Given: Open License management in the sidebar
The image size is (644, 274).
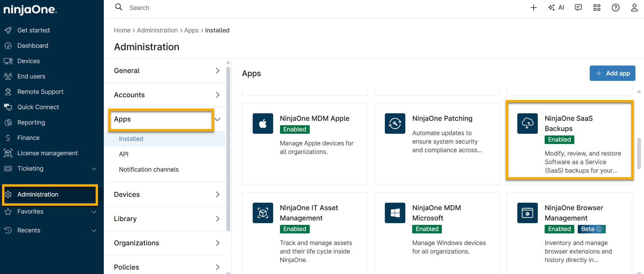Looking at the screenshot, I should (x=47, y=153).
